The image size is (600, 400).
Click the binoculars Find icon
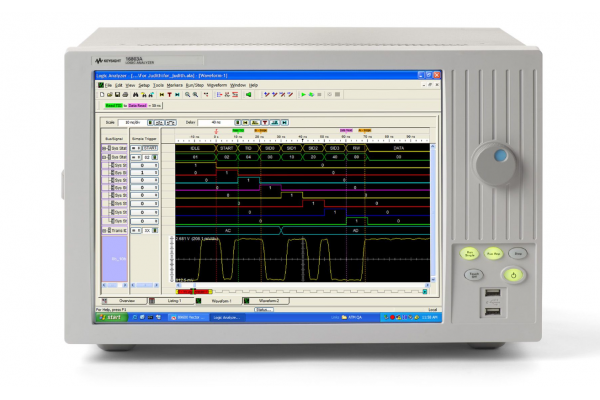click(135, 95)
